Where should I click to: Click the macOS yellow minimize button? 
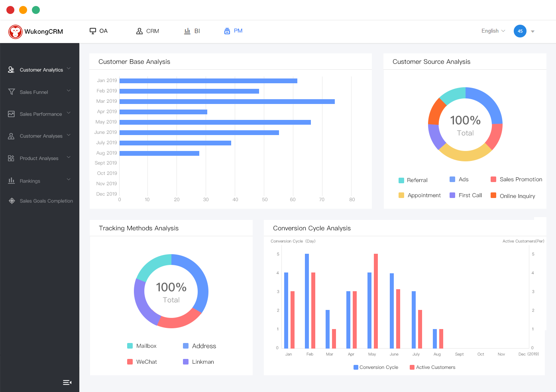23,10
